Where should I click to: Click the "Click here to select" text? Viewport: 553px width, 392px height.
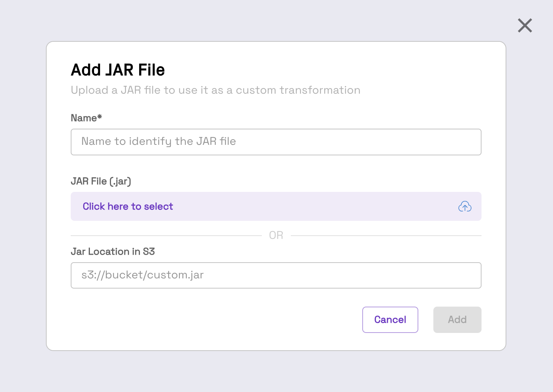128,207
